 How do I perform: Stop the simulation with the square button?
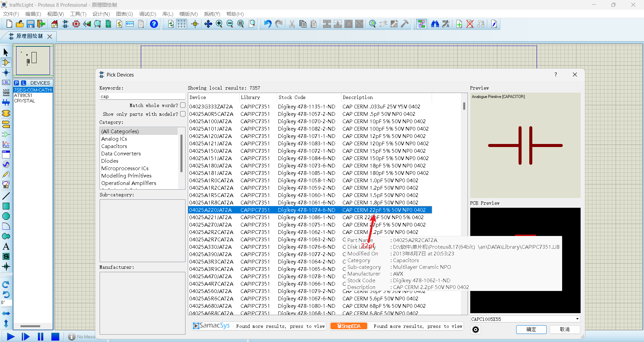point(55,336)
